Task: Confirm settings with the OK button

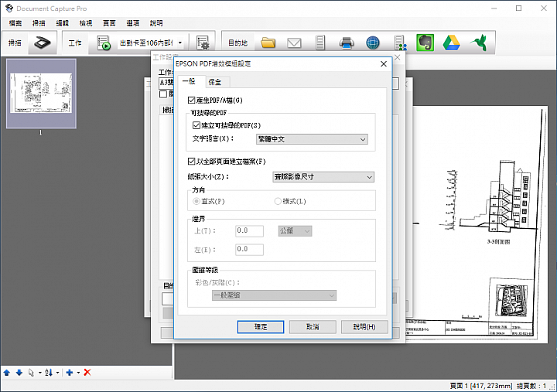Action: pos(261,327)
